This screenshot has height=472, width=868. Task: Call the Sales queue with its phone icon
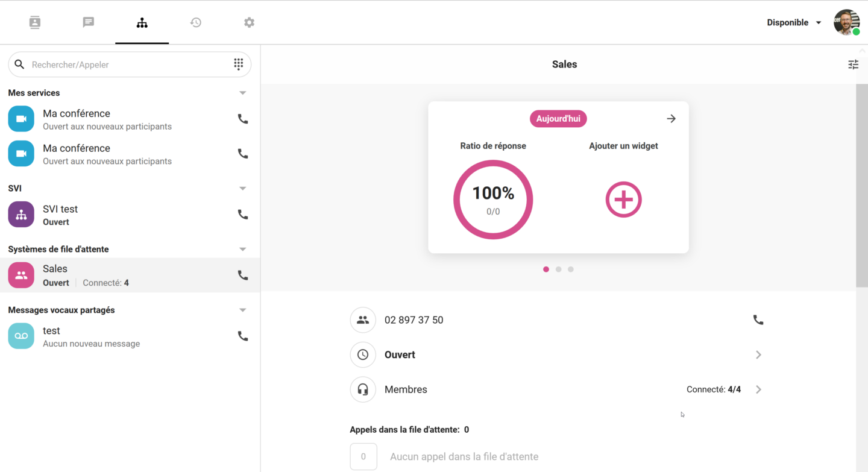(242, 275)
